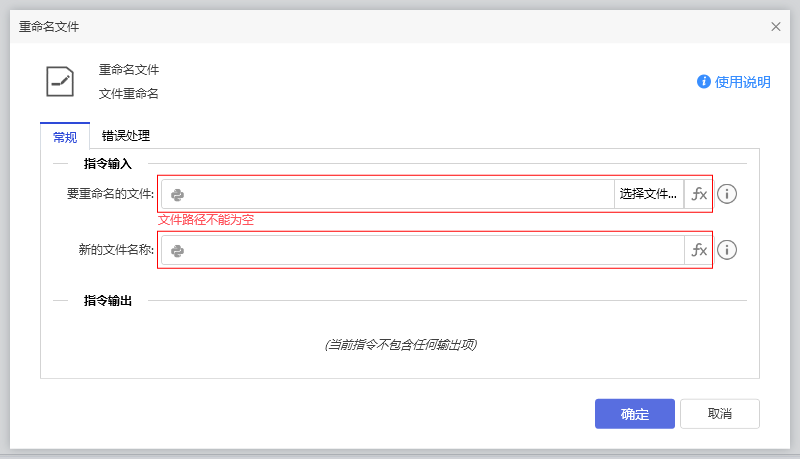Cancel the dialog with 取消

719,414
